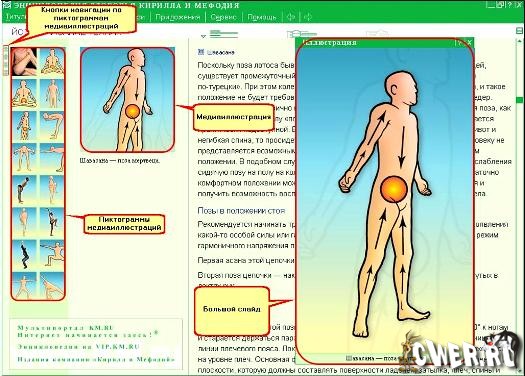This screenshot has height=376, width=525.
Task: Click help button in Иллюстрация window
Action: pos(458,43)
